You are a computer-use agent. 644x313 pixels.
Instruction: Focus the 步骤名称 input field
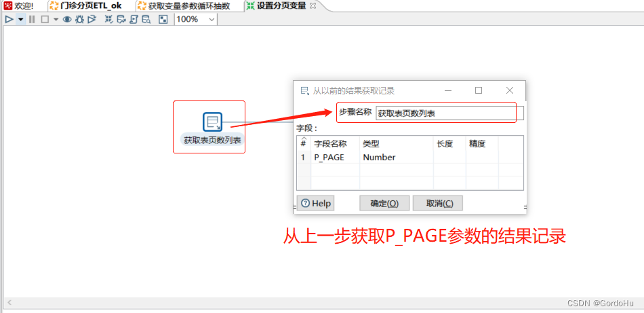click(x=449, y=113)
